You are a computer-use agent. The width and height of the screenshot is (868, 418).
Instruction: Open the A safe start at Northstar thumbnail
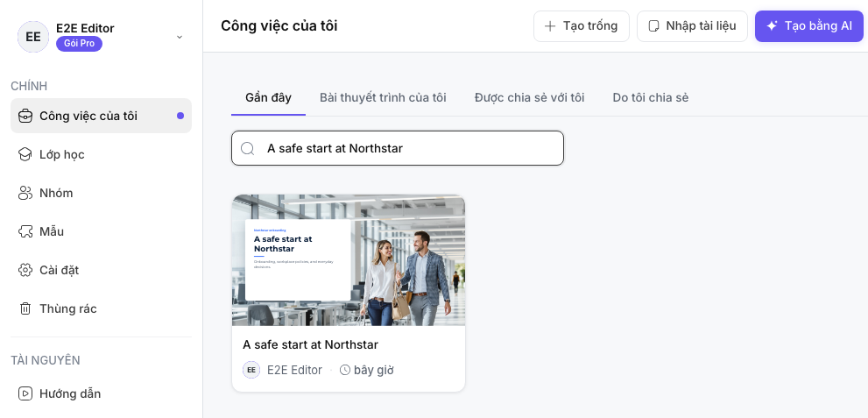(x=349, y=260)
